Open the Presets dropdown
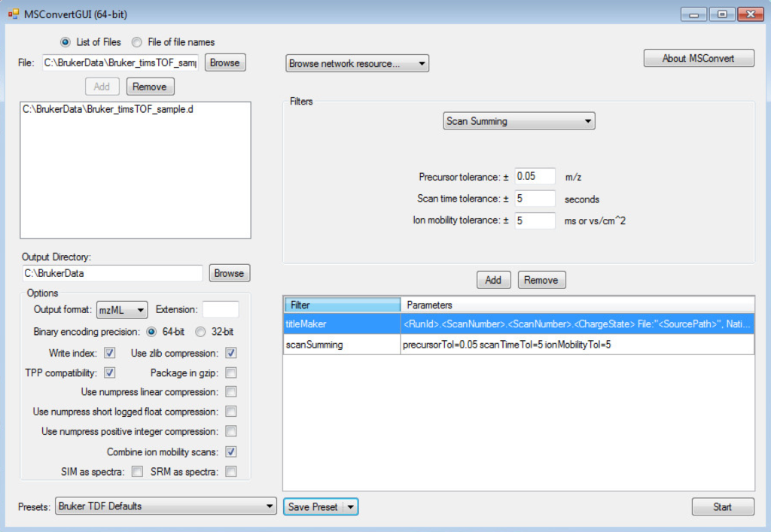Viewport: 771px width, 532px height. click(166, 506)
